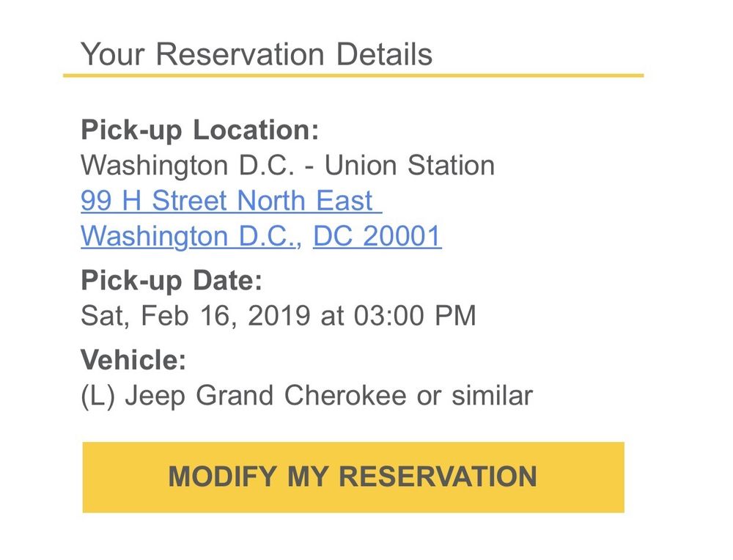
Task: Select the Vehicle label
Action: pyautogui.click(x=133, y=360)
